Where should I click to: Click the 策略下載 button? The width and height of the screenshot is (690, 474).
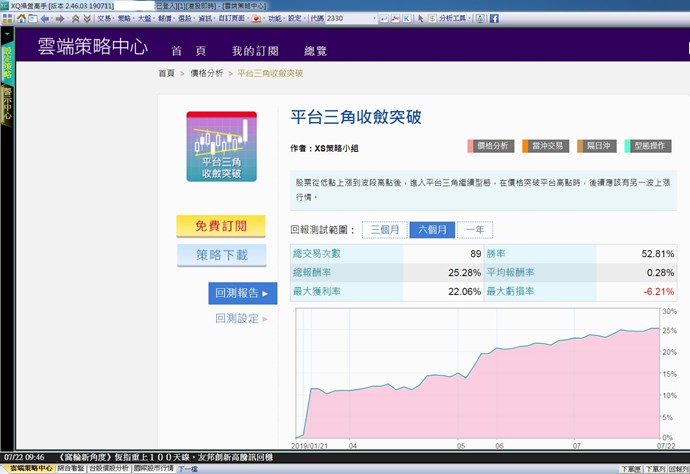coord(221,255)
